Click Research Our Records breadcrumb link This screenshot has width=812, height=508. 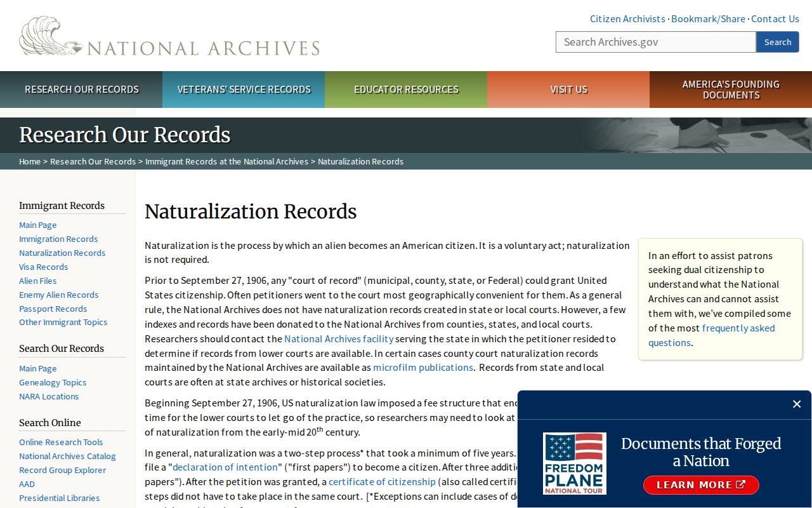[x=93, y=161]
